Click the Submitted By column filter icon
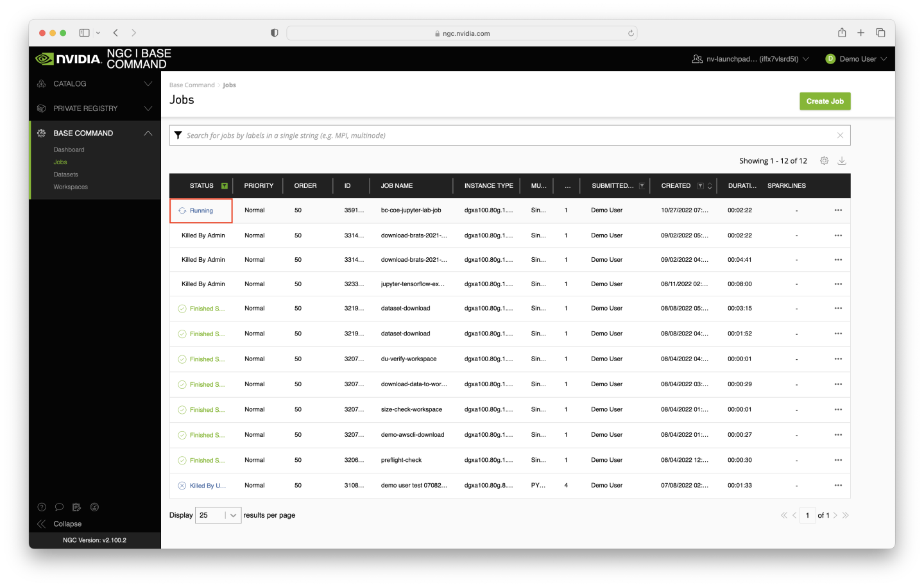Screen dimensions: 924x587 (x=642, y=186)
